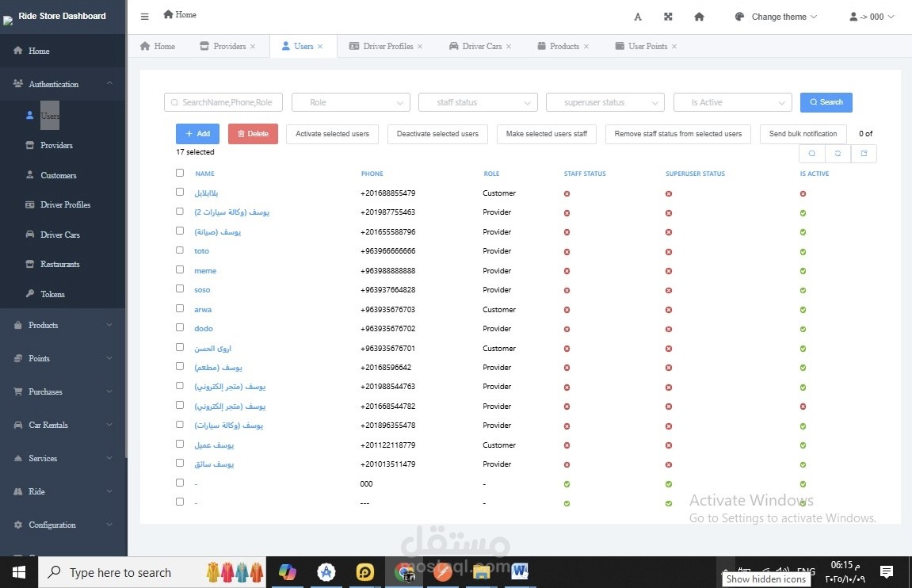The height and width of the screenshot is (588, 912).
Task: Switch to the Driver Profiles tab
Action: (387, 47)
